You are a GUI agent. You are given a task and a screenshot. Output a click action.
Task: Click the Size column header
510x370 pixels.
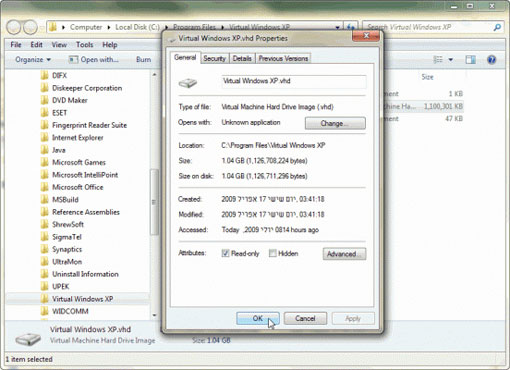[427, 77]
